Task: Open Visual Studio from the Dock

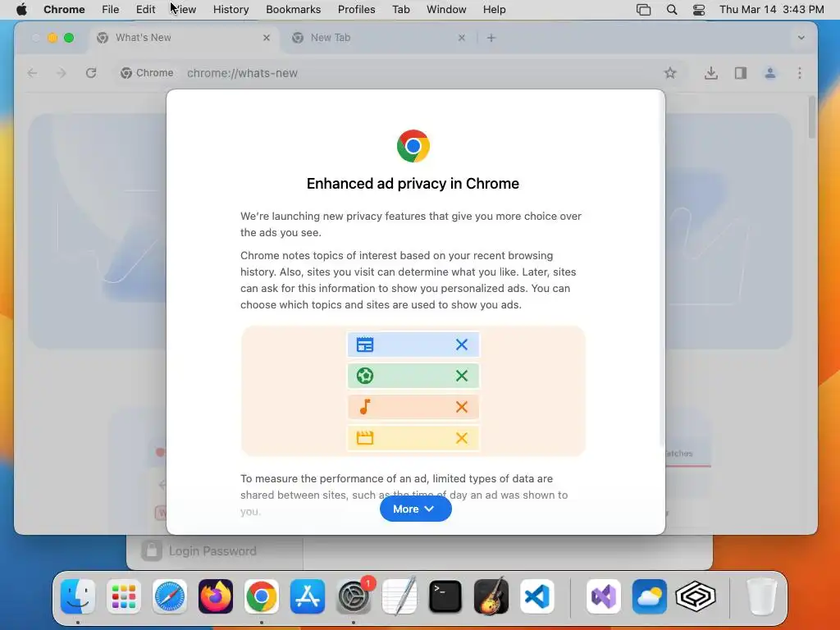Action: 604,596
